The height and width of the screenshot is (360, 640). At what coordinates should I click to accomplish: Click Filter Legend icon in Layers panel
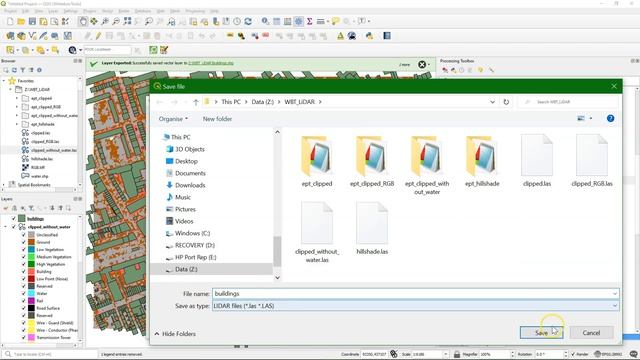tap(31, 208)
